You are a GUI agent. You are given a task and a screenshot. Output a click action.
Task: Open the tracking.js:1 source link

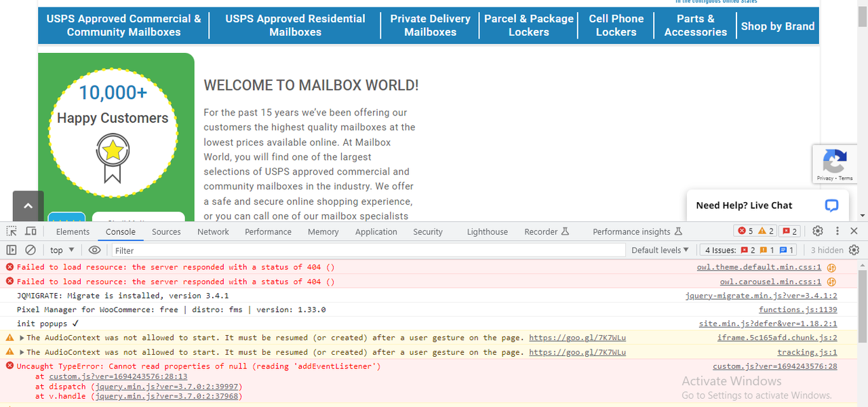tap(807, 352)
